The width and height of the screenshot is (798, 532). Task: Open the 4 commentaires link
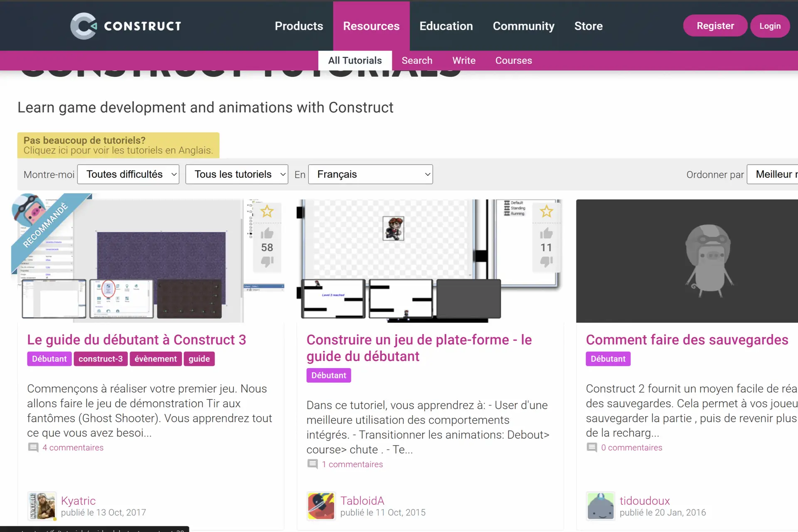point(73,448)
